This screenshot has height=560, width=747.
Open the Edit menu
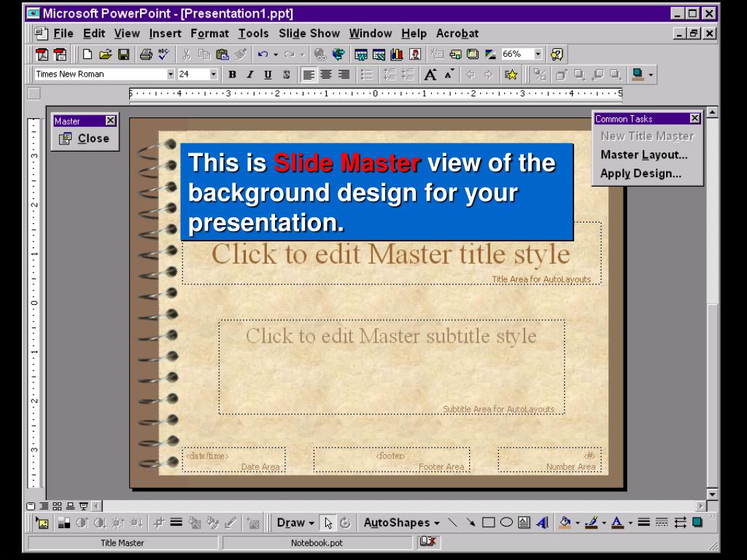(x=94, y=34)
